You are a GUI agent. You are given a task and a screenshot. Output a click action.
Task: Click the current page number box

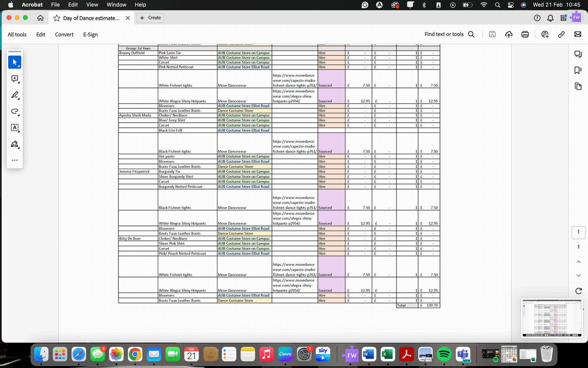[578, 232]
